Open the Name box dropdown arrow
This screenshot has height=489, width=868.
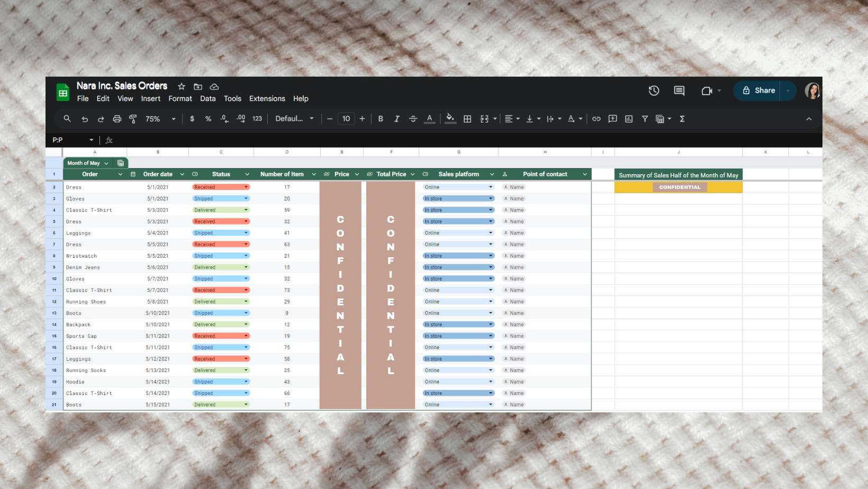pos(91,140)
